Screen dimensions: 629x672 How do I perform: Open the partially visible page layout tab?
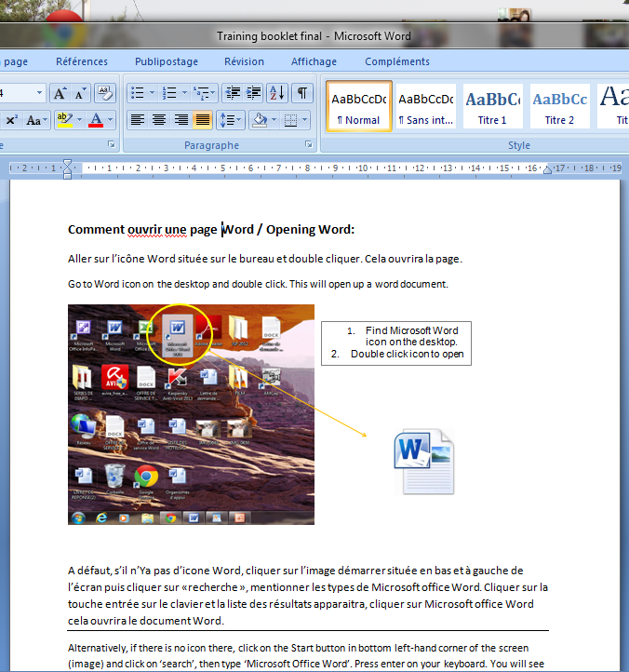[x=16, y=61]
